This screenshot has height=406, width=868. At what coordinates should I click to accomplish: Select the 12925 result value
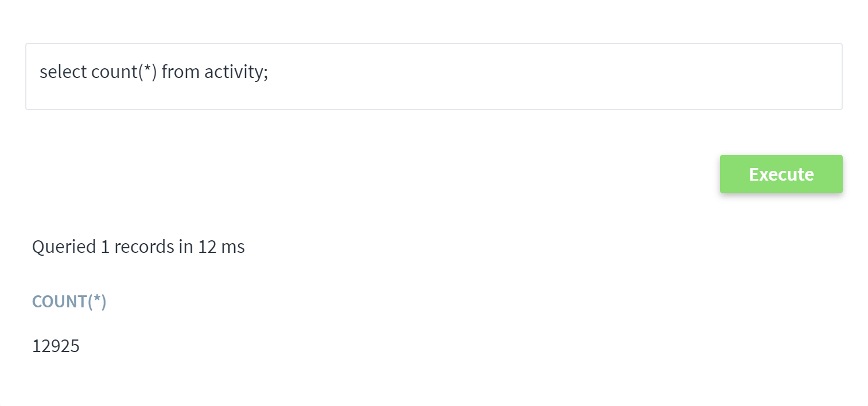56,346
